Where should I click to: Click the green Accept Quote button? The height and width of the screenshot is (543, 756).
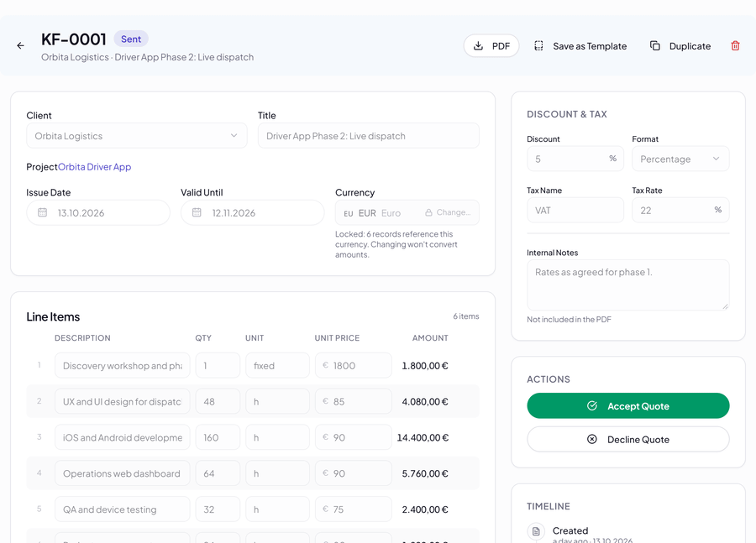tap(627, 405)
